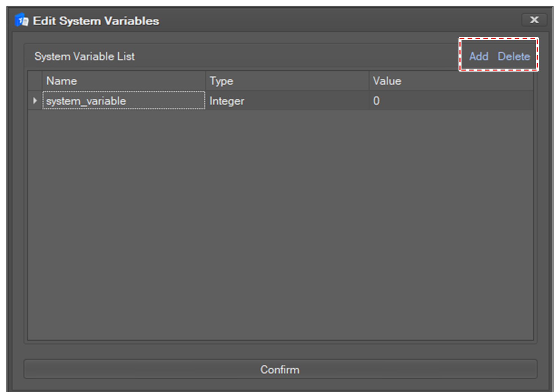Click the Value cell showing 0
The image size is (555, 392).
point(451,101)
